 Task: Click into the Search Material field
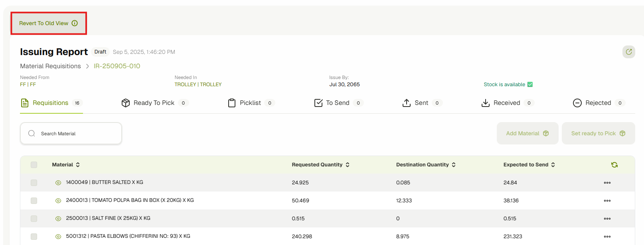coord(76,134)
